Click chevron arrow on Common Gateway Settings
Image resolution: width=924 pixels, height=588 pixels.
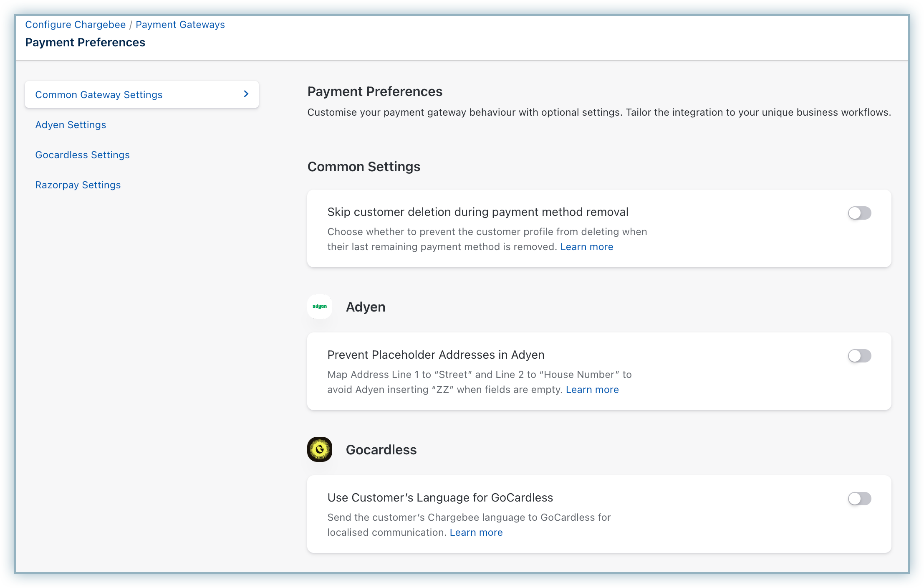246,94
